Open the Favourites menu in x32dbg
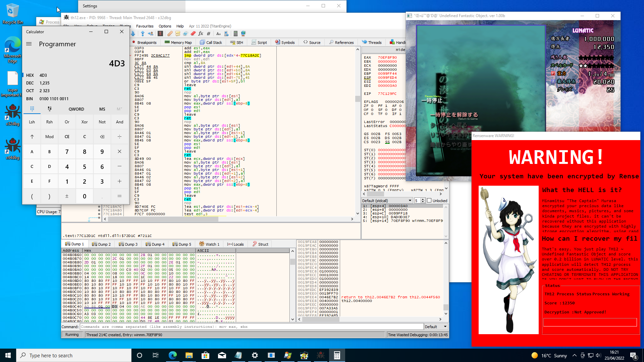The height and width of the screenshot is (362, 644). coord(145,26)
